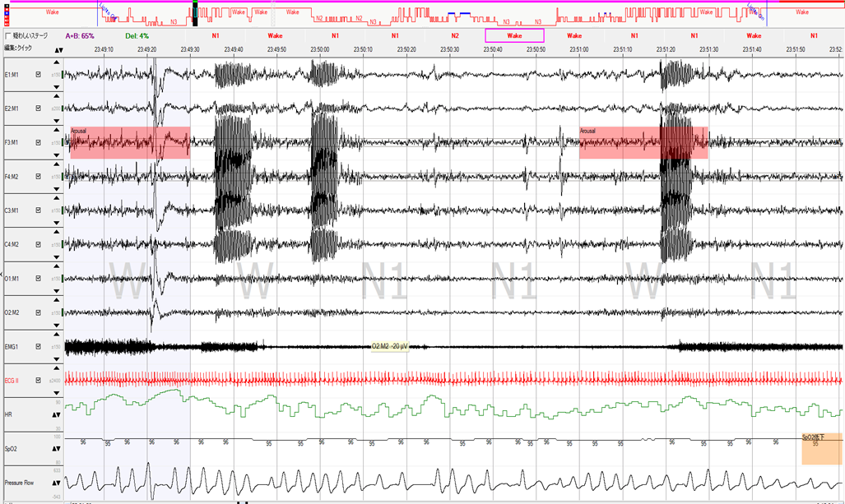Open the SpO2 channel scale arrows
This screenshot has height=504, width=845.
click(57, 449)
